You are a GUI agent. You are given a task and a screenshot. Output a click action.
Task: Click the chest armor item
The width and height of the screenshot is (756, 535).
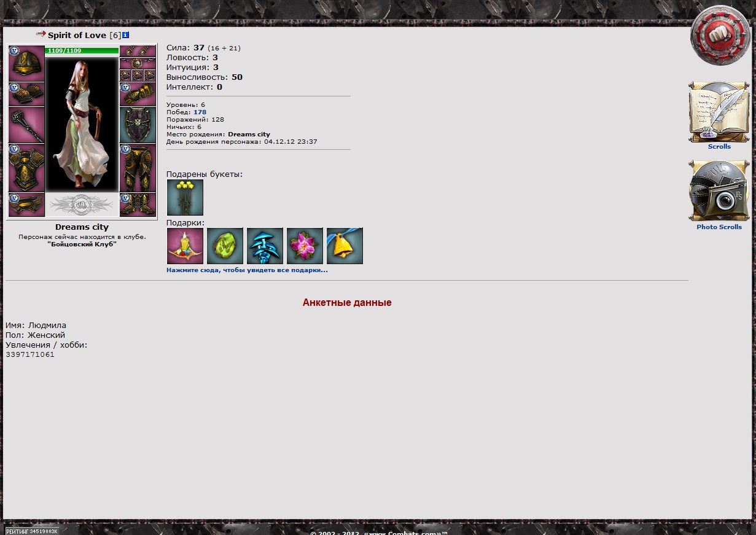26,168
